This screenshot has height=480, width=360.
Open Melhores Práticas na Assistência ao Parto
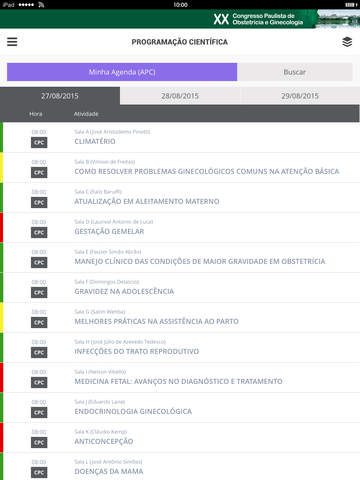point(180,318)
